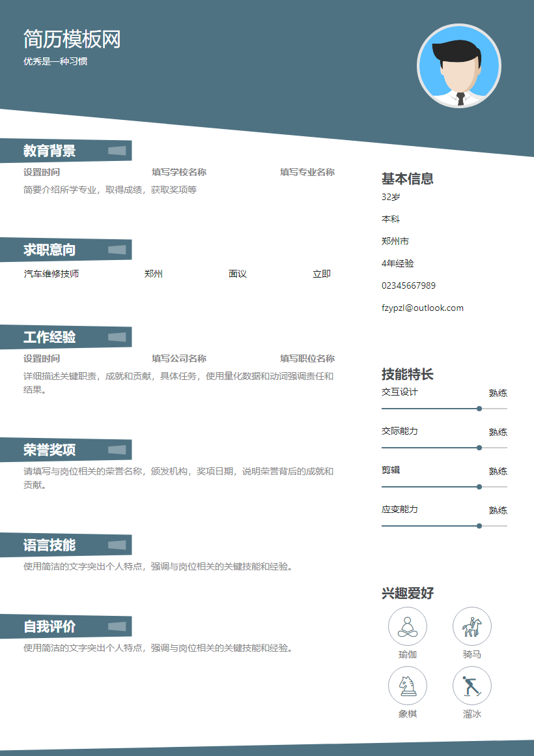Click the 郑州 location field
This screenshot has height=756, width=534.
point(153,274)
